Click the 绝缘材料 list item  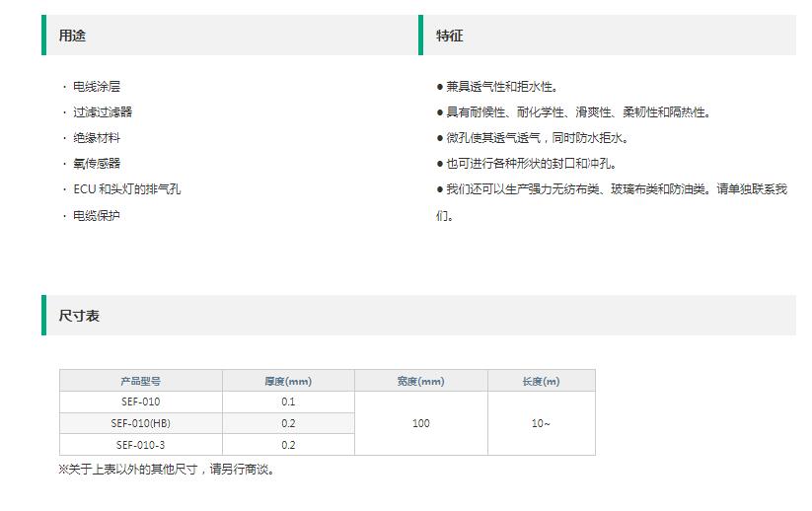click(97, 138)
